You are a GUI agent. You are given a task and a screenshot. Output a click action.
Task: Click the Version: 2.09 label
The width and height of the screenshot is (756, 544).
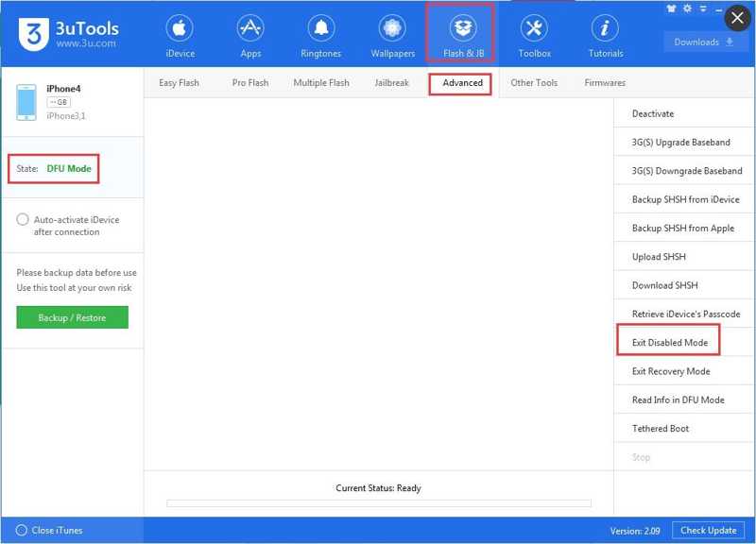click(635, 531)
